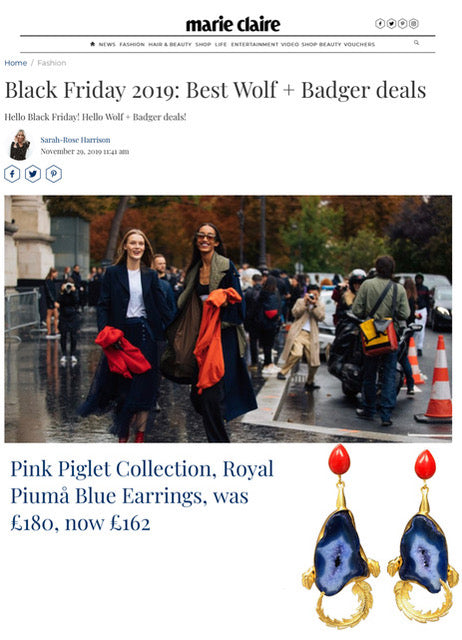The width and height of the screenshot is (462, 640).
Task: Open the Fashion menu item
Action: pos(132,44)
